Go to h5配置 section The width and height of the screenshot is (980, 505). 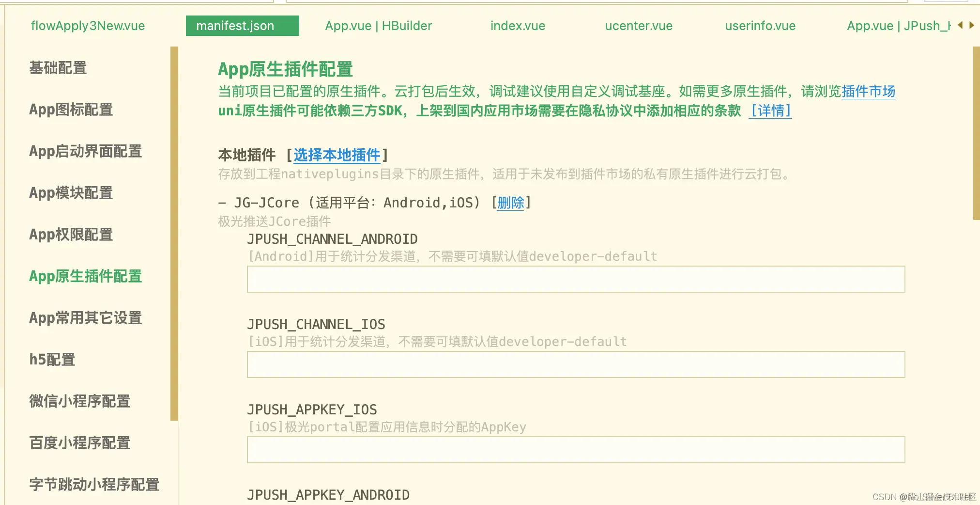pyautogui.click(x=52, y=360)
